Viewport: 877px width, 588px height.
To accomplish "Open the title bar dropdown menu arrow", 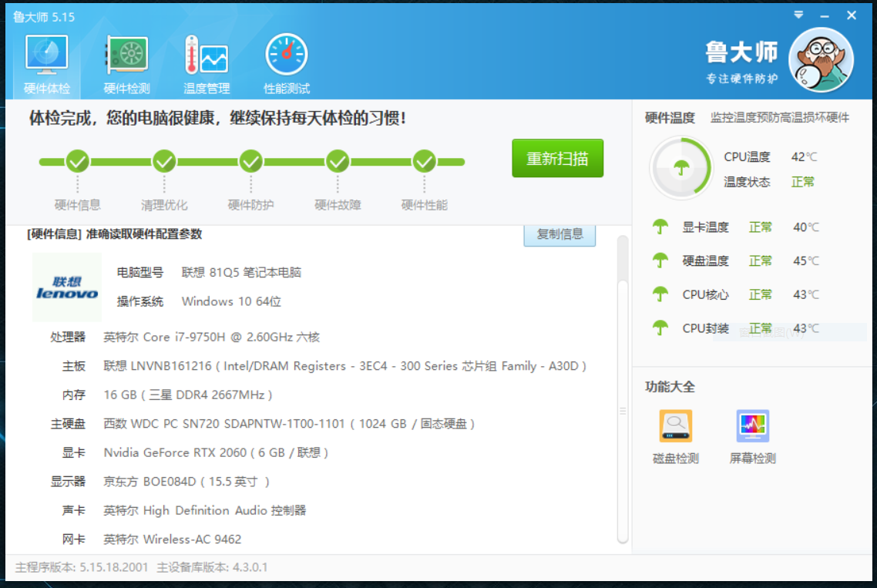I will coord(798,15).
